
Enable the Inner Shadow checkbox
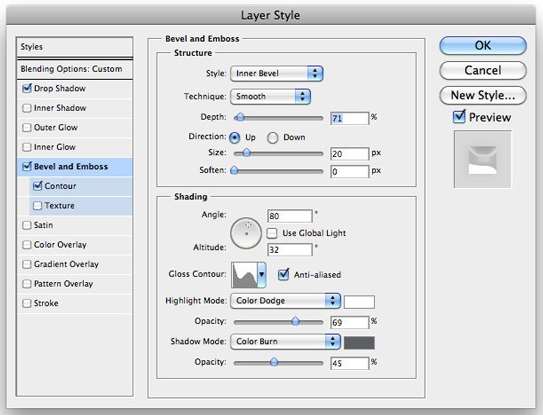tap(27, 108)
